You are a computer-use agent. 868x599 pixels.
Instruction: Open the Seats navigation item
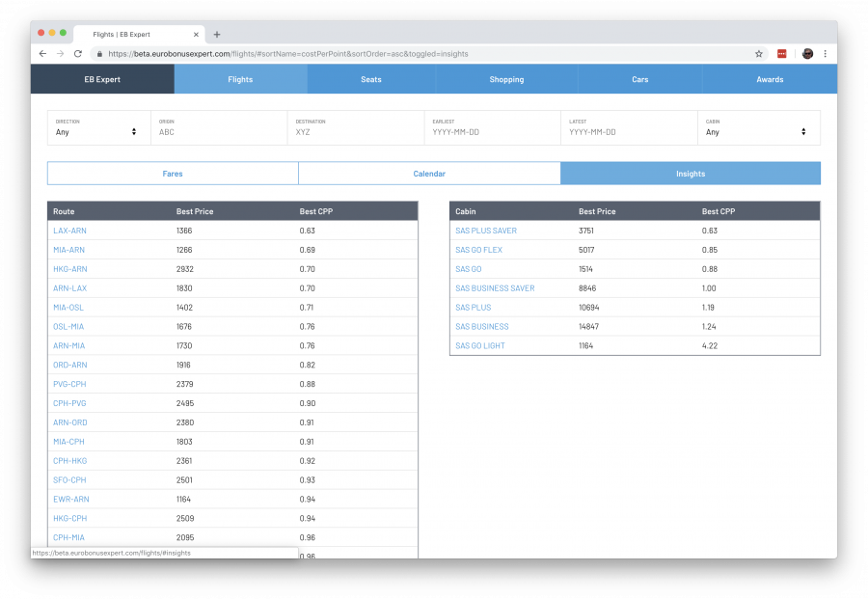coord(371,79)
